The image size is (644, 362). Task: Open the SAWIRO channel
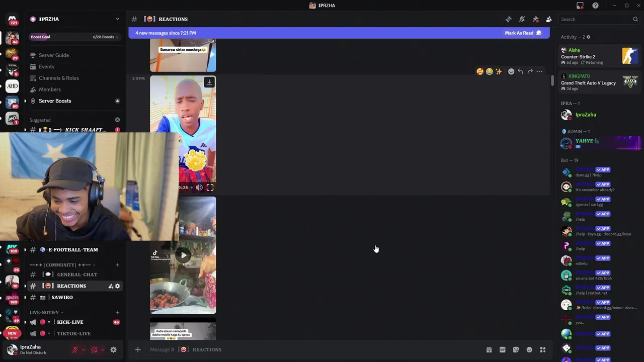coord(74,298)
